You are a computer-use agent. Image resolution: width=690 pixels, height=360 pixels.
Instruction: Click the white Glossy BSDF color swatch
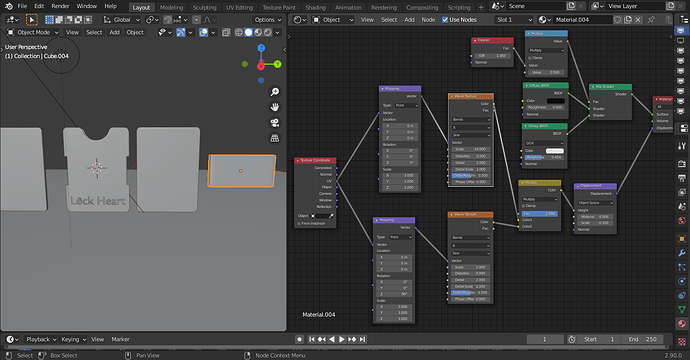point(554,151)
